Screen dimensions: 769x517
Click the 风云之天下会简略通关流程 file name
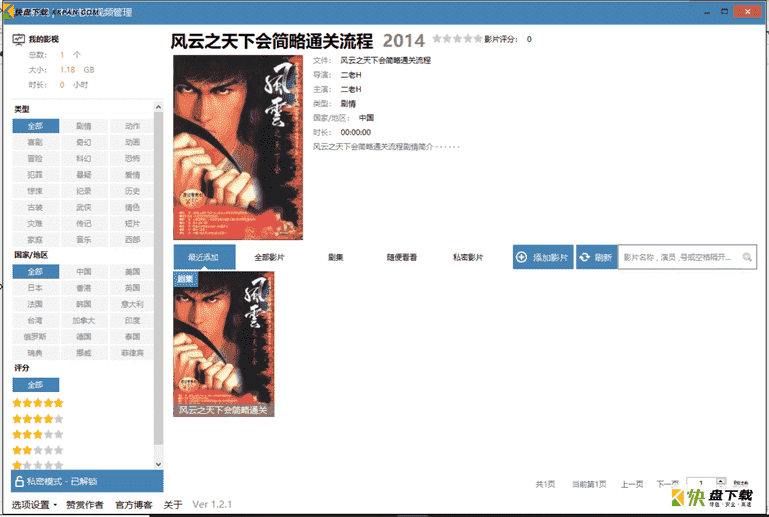pyautogui.click(x=385, y=60)
